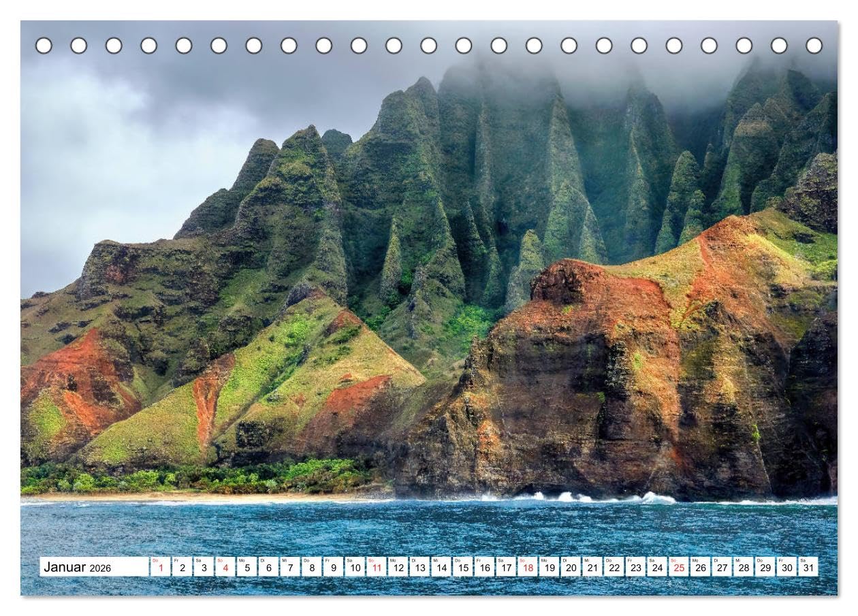The image size is (858, 616).
Task: Pick day 3 (Sa) in the date strip
Action: coord(204,567)
